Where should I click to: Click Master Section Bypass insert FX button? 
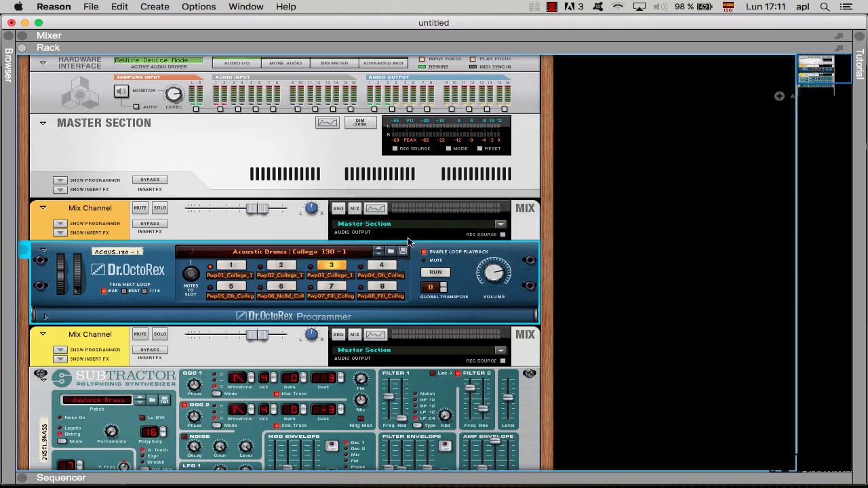(x=150, y=180)
